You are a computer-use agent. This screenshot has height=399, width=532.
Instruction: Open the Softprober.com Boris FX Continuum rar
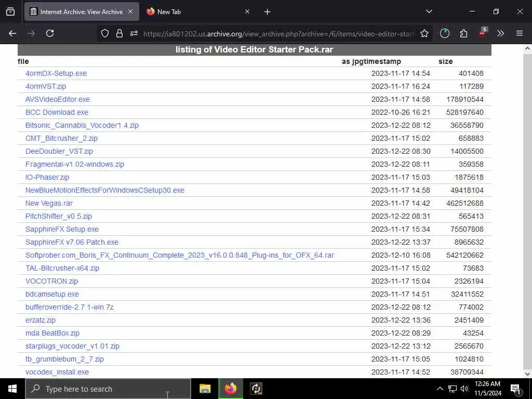coord(180,255)
